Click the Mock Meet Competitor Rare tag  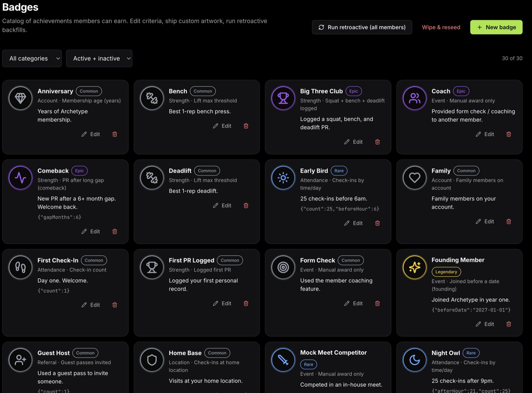coord(309,364)
